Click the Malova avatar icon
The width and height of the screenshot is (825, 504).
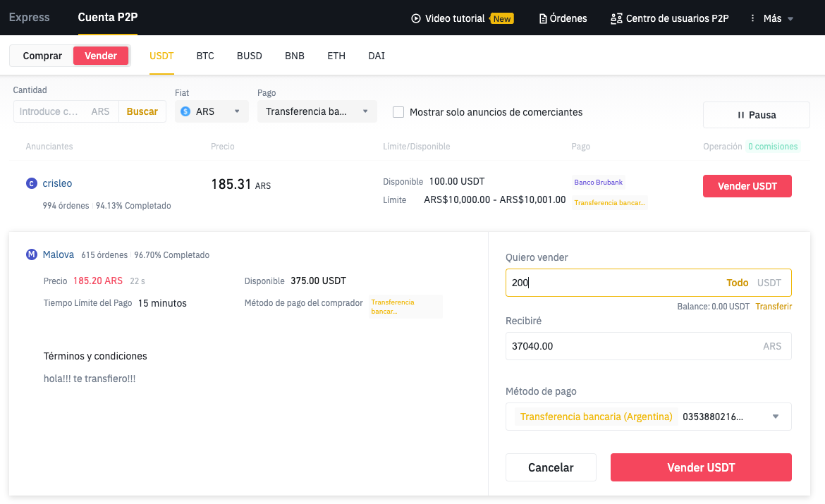(32, 254)
